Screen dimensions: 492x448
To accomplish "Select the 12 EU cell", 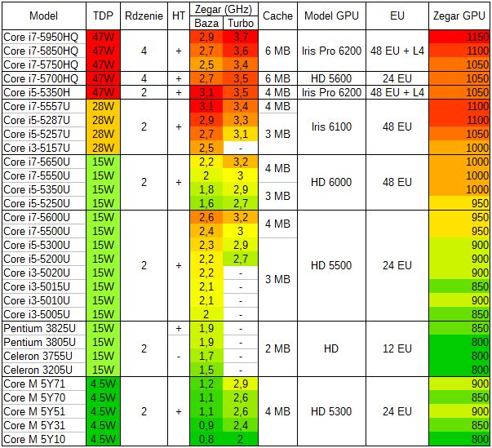I will click(397, 349).
